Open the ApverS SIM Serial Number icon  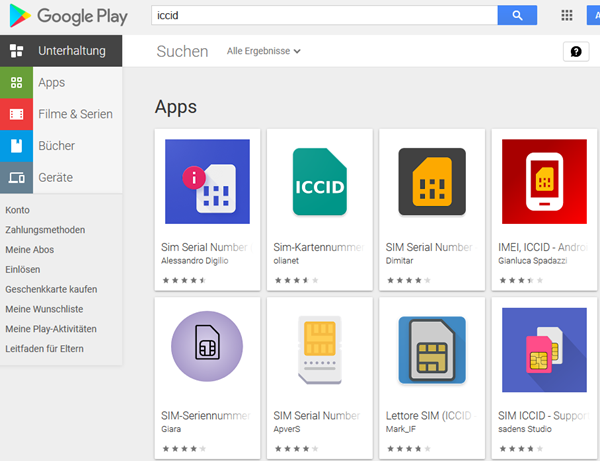320,350
